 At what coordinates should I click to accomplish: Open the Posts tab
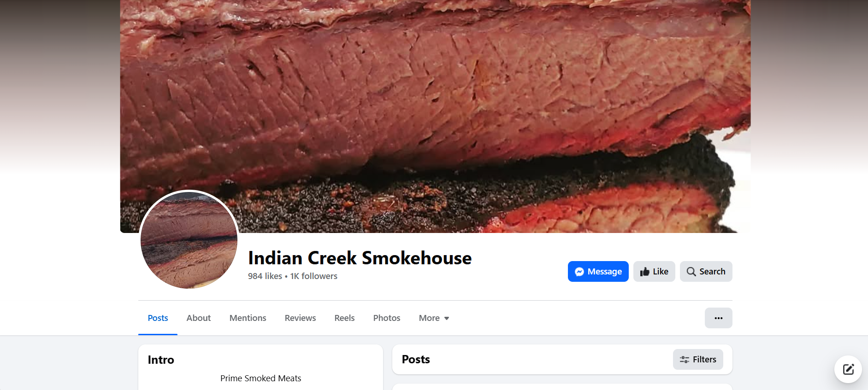(158, 318)
